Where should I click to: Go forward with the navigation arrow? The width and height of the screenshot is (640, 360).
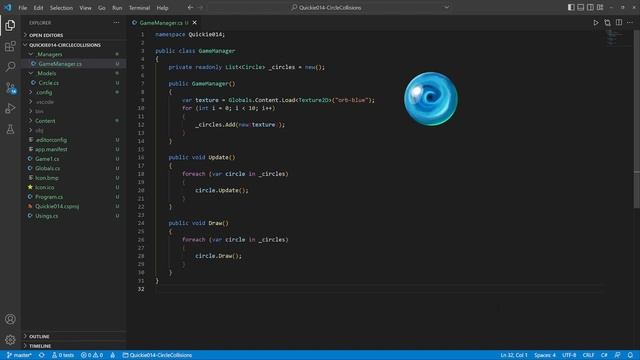click(x=200, y=7)
